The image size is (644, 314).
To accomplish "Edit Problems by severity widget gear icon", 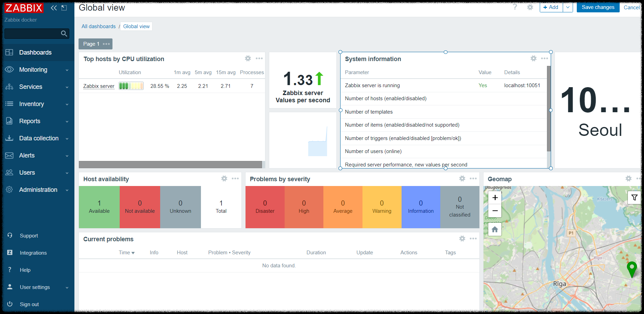I will point(462,179).
